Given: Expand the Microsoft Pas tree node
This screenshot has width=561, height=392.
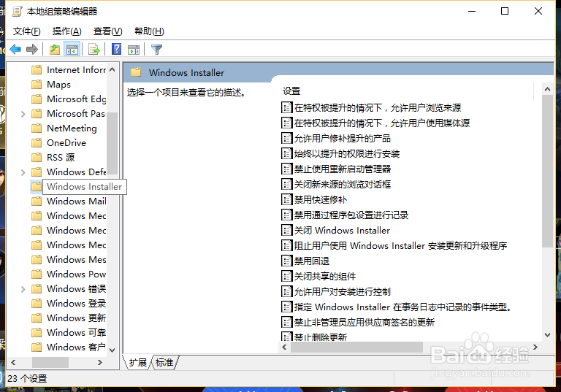Looking at the screenshot, I should (23, 114).
